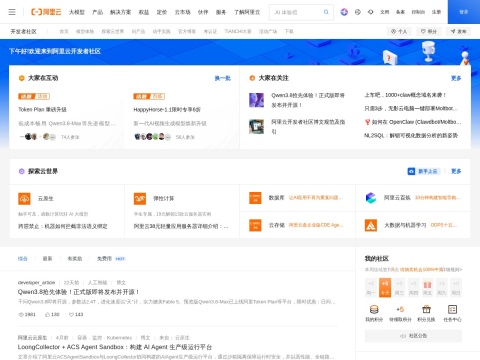Open the colorful AI assistant icon

pos(344,12)
